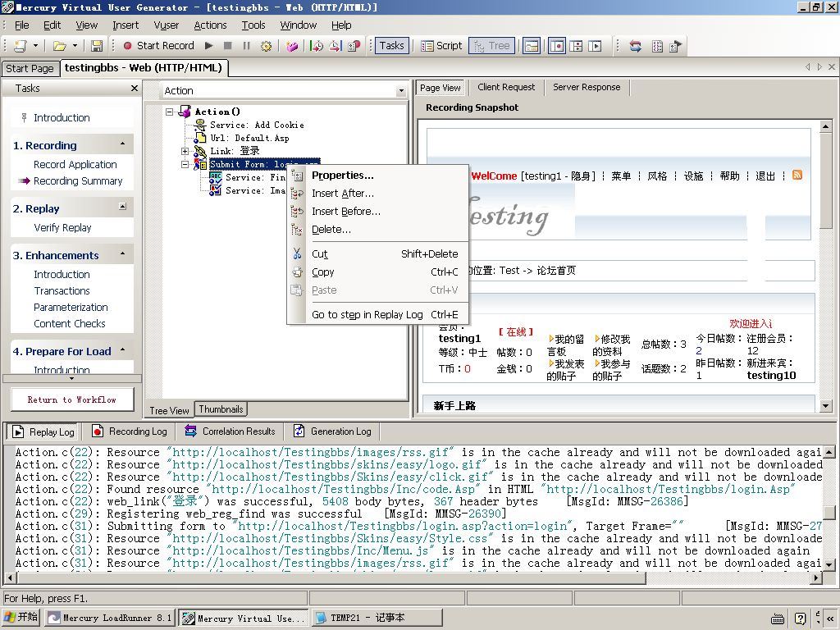Expand the Link: 登录 tree node
840x630 pixels.
(185, 151)
